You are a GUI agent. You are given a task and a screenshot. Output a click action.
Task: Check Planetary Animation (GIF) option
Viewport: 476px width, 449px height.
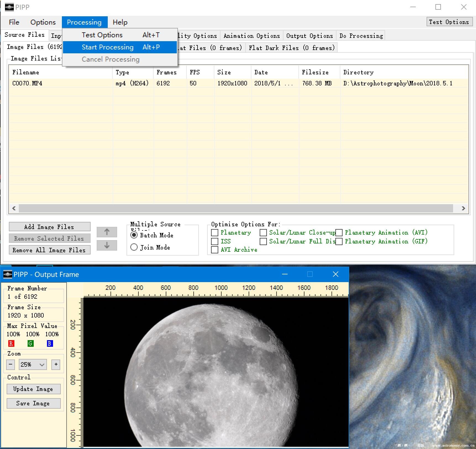coord(339,241)
